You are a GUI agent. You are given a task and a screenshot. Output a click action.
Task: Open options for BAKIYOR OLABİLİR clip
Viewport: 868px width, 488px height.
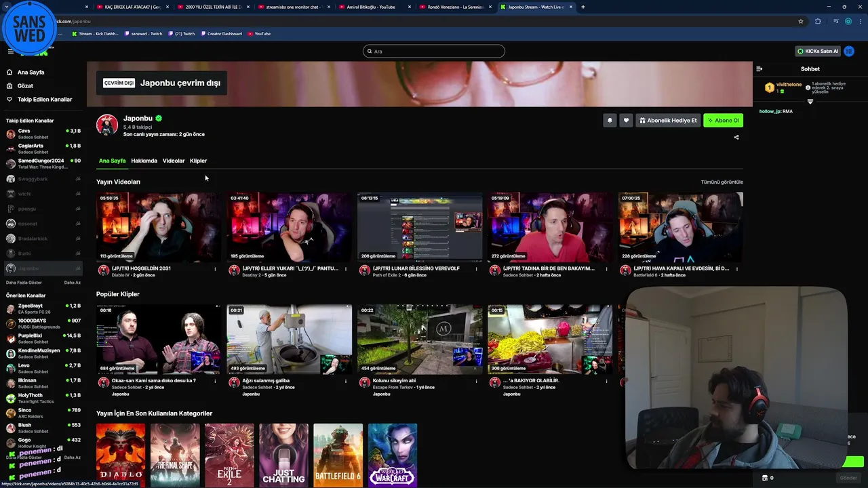coord(606,382)
